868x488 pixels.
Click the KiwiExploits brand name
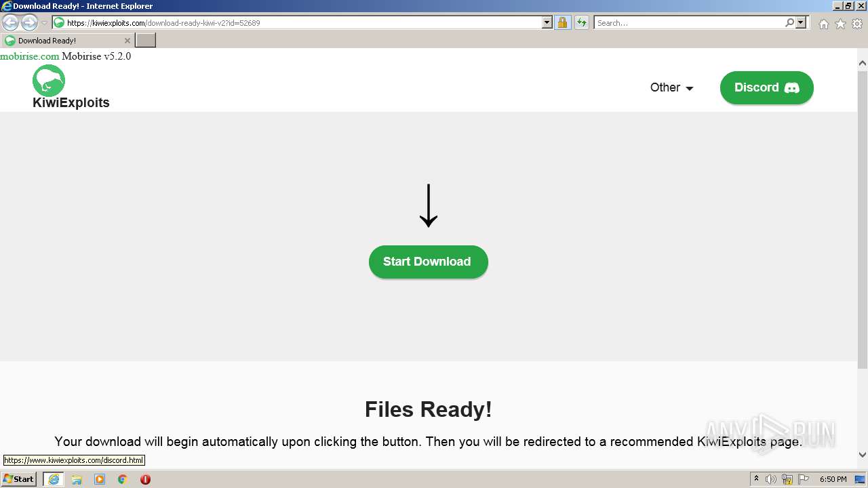coord(71,103)
